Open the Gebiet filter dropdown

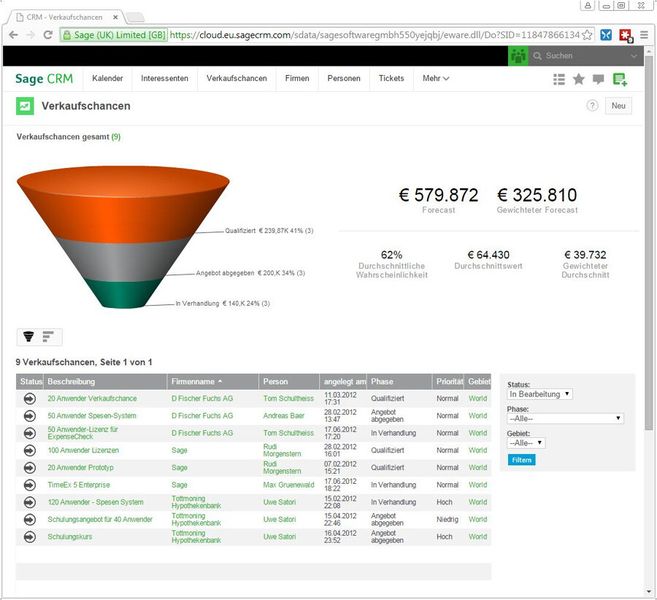(526, 443)
